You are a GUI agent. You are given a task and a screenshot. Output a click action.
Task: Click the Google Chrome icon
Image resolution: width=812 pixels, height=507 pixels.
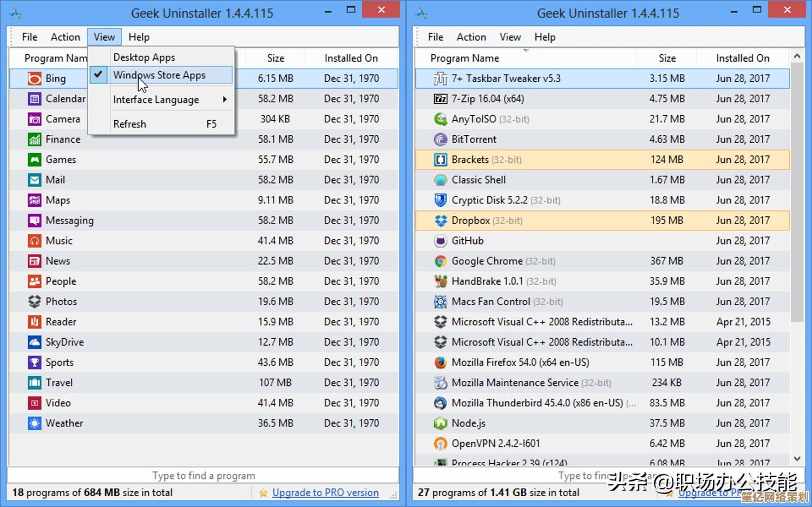coord(440,261)
